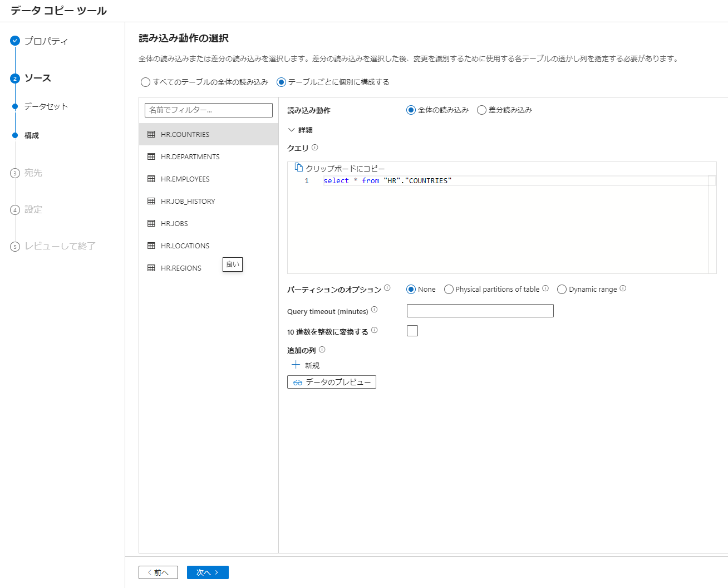This screenshot has height=588, width=728.
Task: Click the table icon beside HR.JOBS
Action: pos(151,223)
